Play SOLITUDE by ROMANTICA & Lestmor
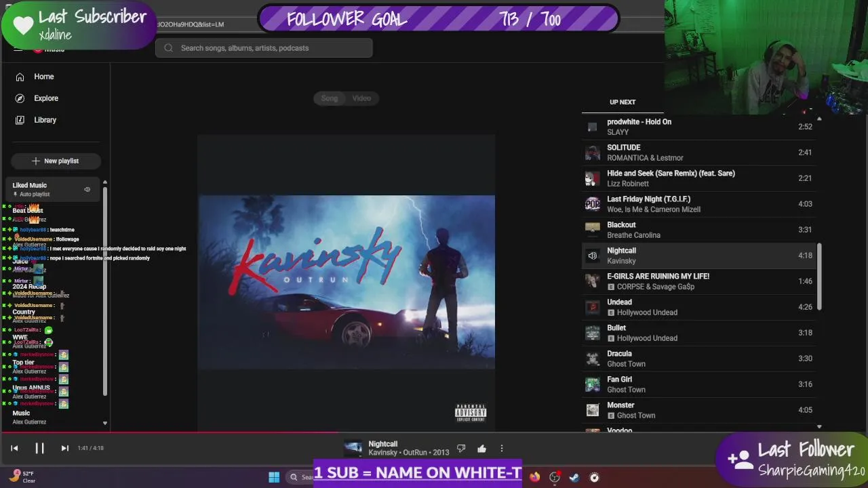This screenshot has height=488, width=868. point(698,152)
